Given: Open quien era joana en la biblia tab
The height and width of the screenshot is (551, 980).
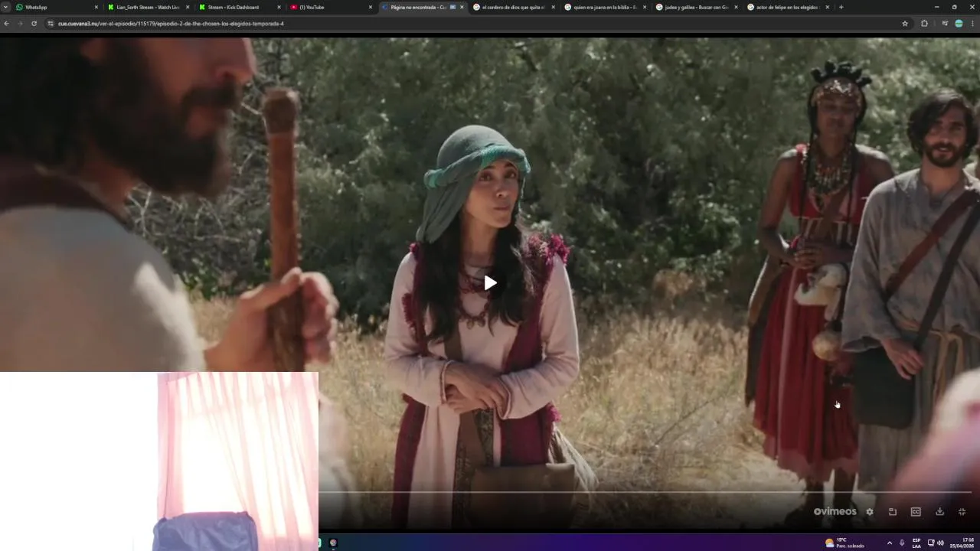Looking at the screenshot, I should pyautogui.click(x=603, y=7).
